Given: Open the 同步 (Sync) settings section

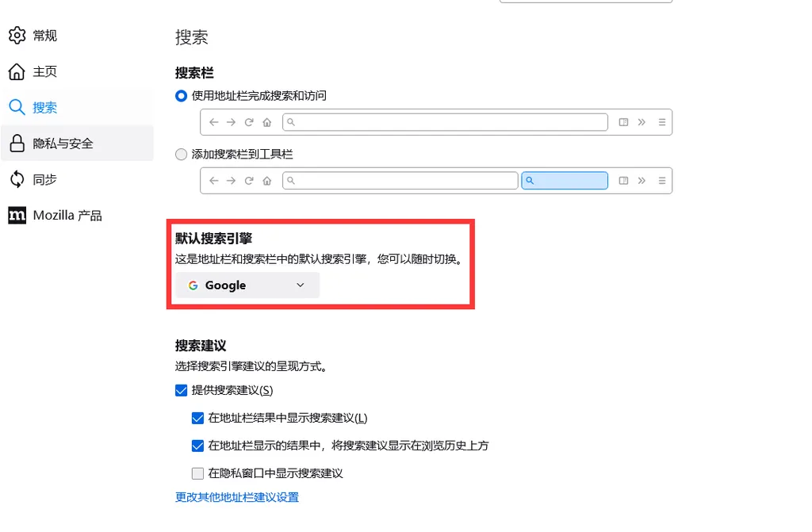Looking at the screenshot, I should point(78,179).
